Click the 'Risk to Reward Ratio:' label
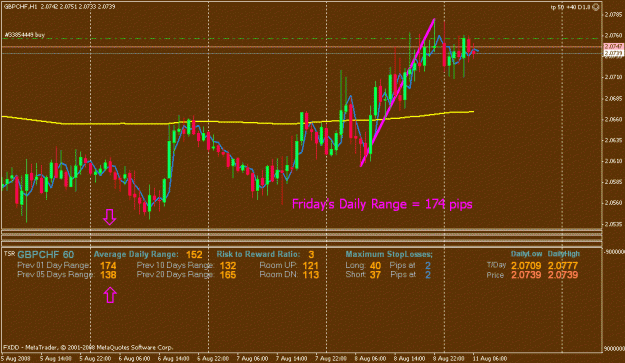The height and width of the screenshot is (363, 625). pos(258,254)
